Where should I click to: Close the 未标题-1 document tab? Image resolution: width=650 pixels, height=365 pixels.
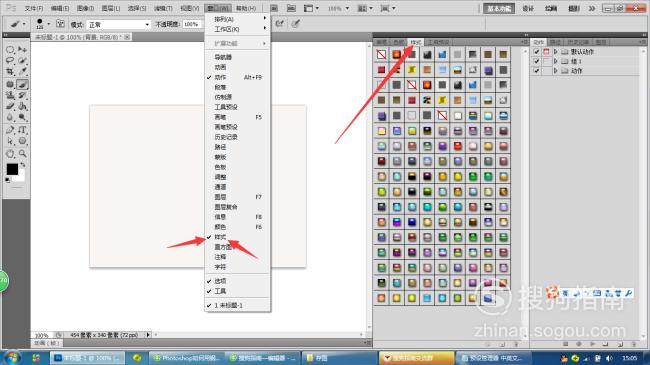pyautogui.click(x=127, y=37)
